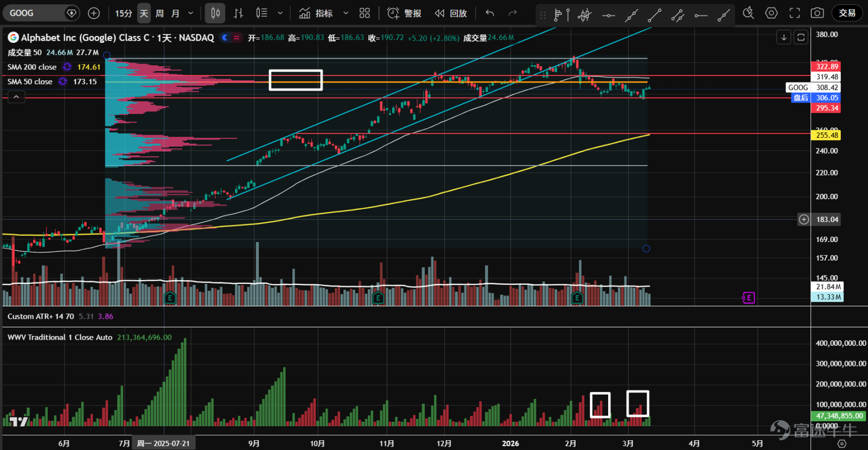Click the SMA 200 refresh status icon

tap(67, 67)
